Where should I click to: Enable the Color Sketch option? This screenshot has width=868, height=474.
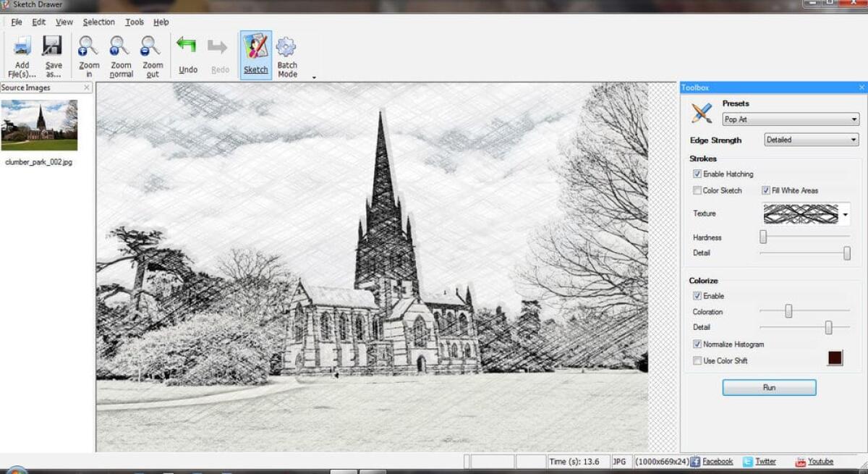(697, 190)
